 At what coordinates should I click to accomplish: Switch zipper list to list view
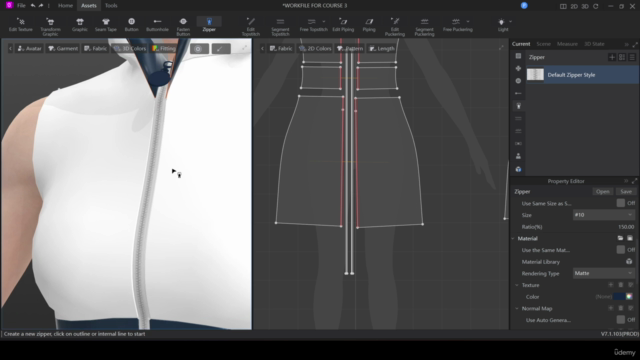[632, 58]
